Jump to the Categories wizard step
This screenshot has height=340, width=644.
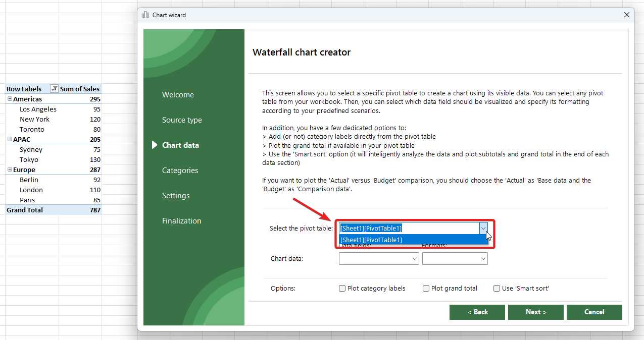point(180,171)
